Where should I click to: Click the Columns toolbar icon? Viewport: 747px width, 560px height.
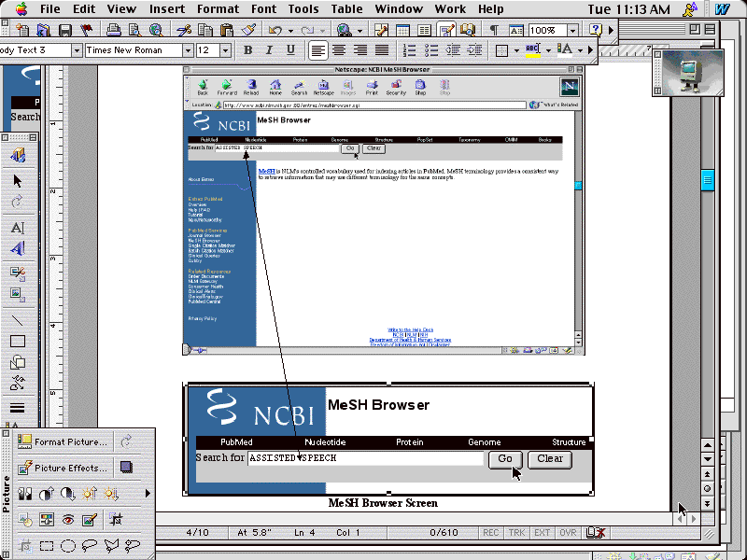tap(424, 31)
